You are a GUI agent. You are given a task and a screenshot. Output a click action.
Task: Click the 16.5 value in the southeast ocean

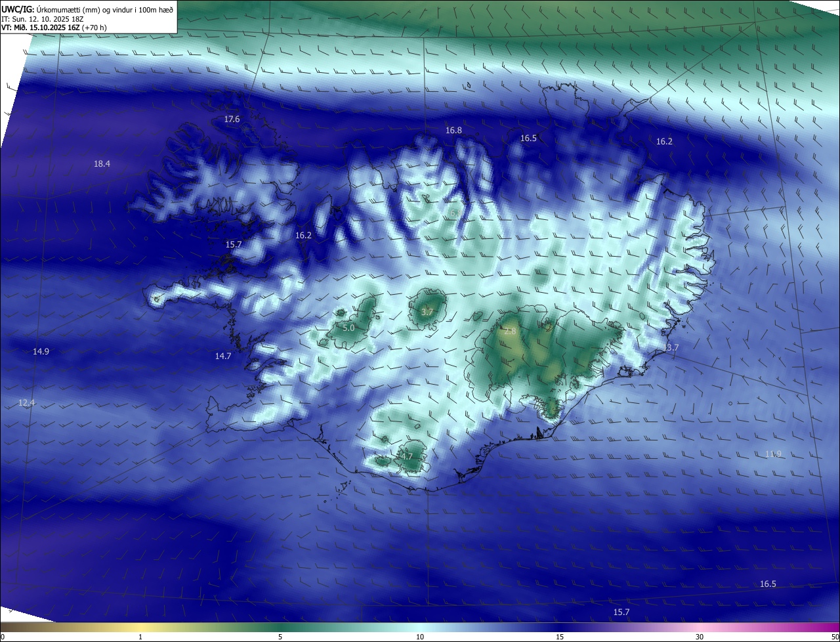point(768,584)
